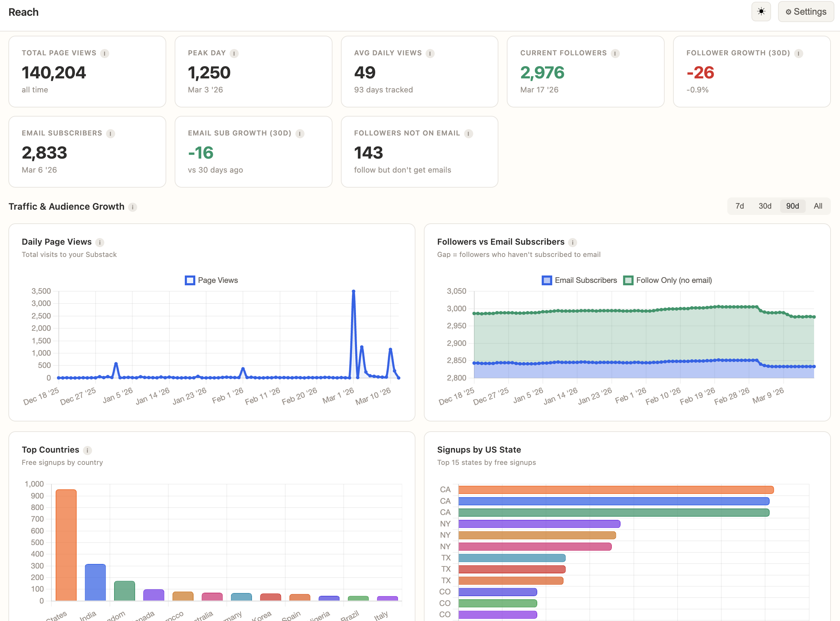Switch to the 7d time range
The image size is (840, 621).
coord(740,206)
